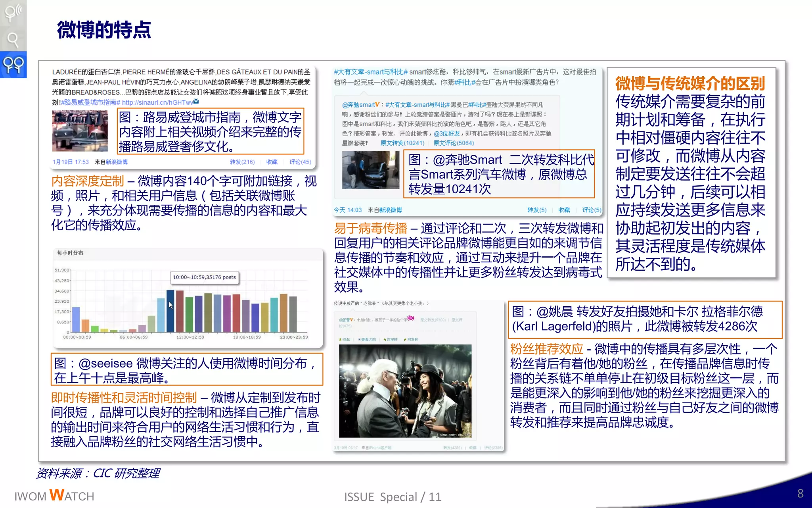Click the #大有文章-smart与科比# hashtag at post start
Viewport: 812px width, 508px height.
pyautogui.click(x=371, y=72)
